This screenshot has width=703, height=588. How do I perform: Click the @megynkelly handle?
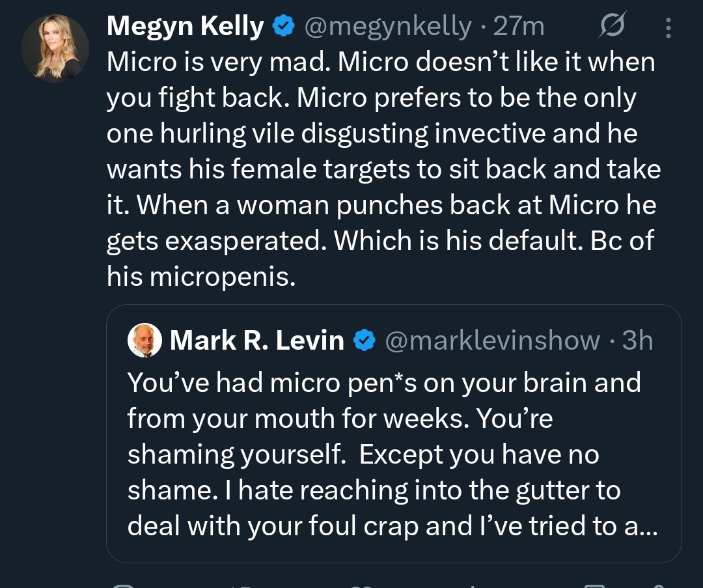tap(387, 27)
